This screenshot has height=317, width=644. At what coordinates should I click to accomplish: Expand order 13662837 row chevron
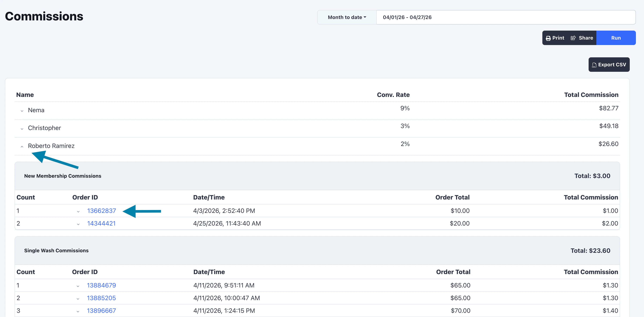tap(78, 211)
